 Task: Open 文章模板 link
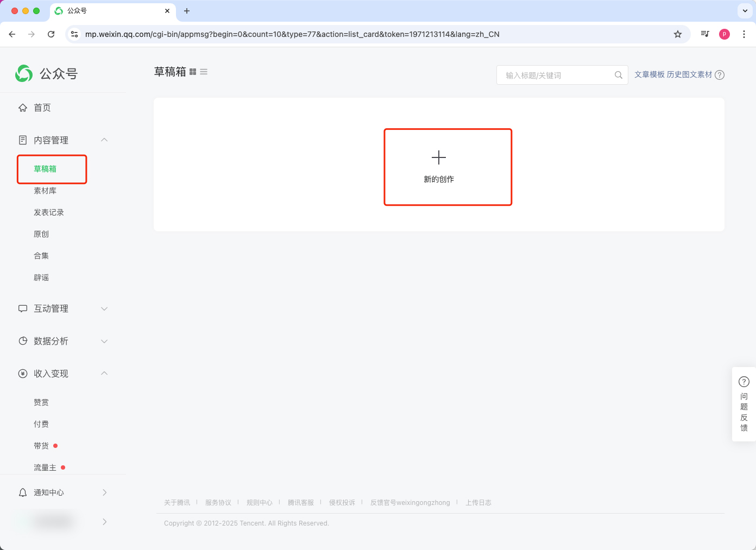click(649, 74)
